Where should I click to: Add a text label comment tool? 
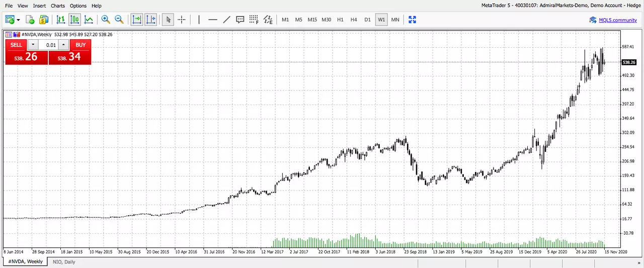pyautogui.click(x=240, y=20)
